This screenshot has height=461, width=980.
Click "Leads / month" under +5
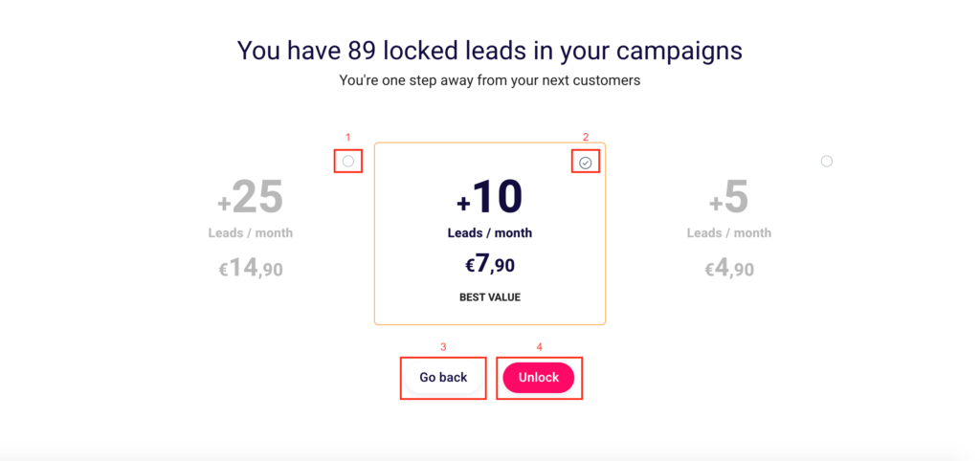pyautogui.click(x=729, y=233)
